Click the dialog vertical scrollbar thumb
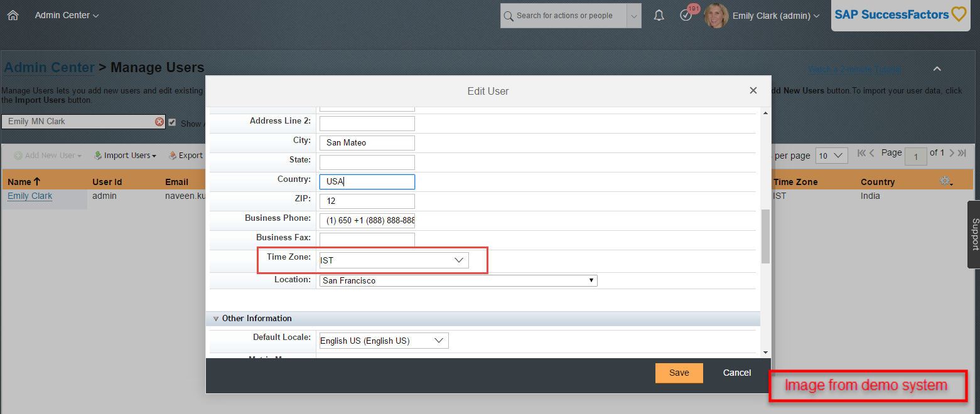Image resolution: width=980 pixels, height=414 pixels. point(765,236)
